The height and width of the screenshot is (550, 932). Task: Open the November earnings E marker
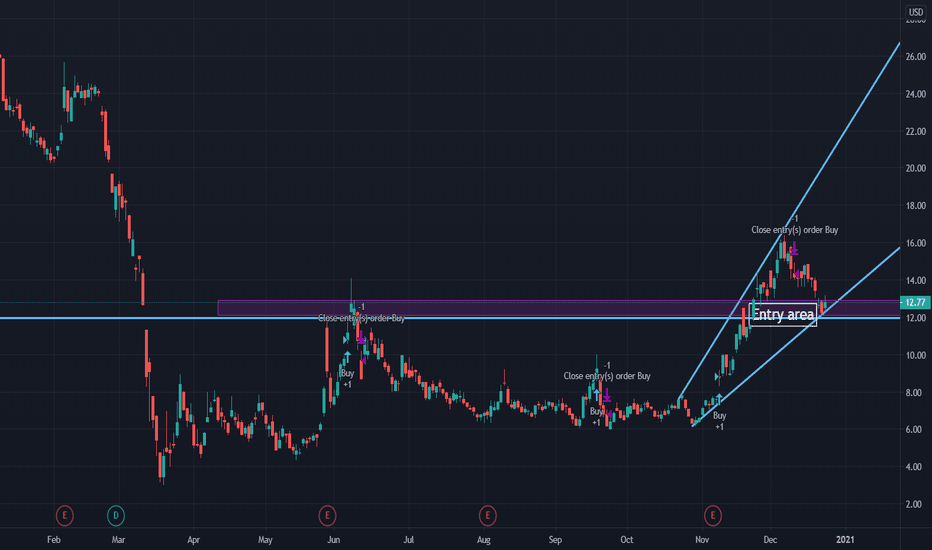[x=713, y=516]
